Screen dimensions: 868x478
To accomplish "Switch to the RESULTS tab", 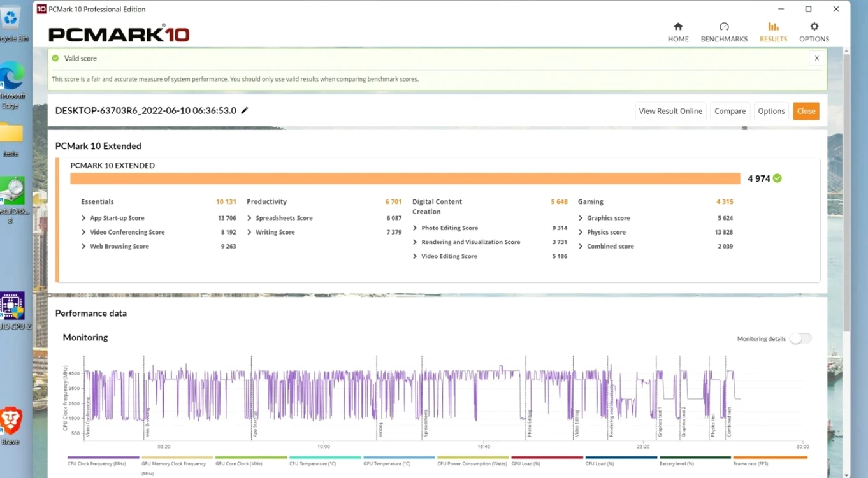I will 773,33.
